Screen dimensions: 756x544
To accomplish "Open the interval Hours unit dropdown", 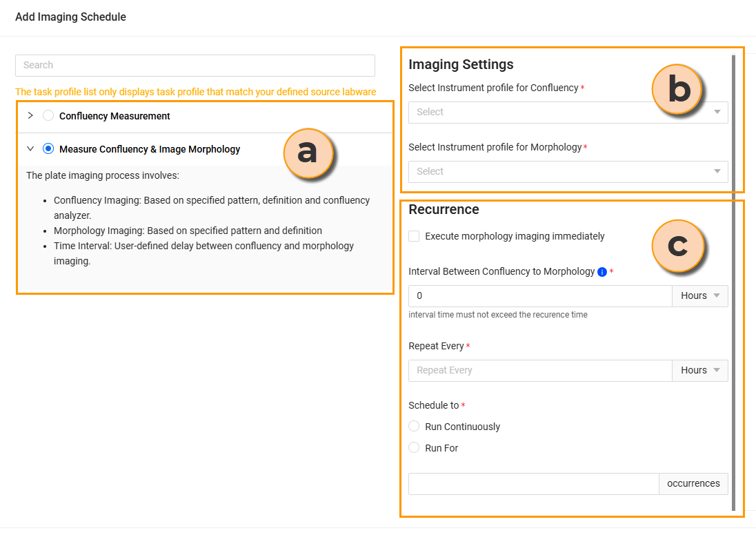I will (x=700, y=296).
